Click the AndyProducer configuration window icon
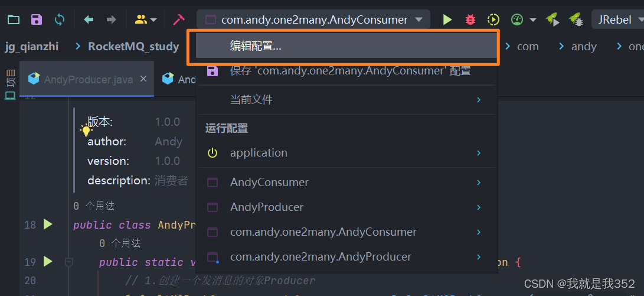The height and width of the screenshot is (296, 644). click(x=213, y=207)
